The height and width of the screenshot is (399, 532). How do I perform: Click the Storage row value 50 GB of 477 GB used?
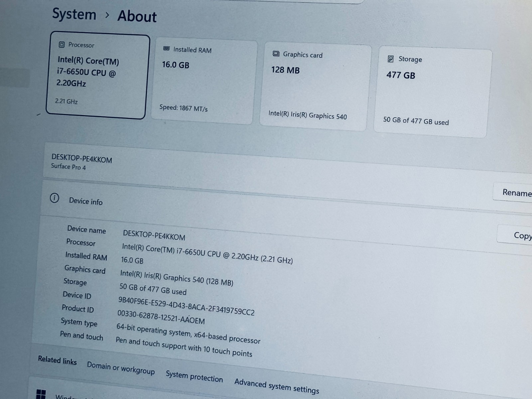(x=153, y=289)
